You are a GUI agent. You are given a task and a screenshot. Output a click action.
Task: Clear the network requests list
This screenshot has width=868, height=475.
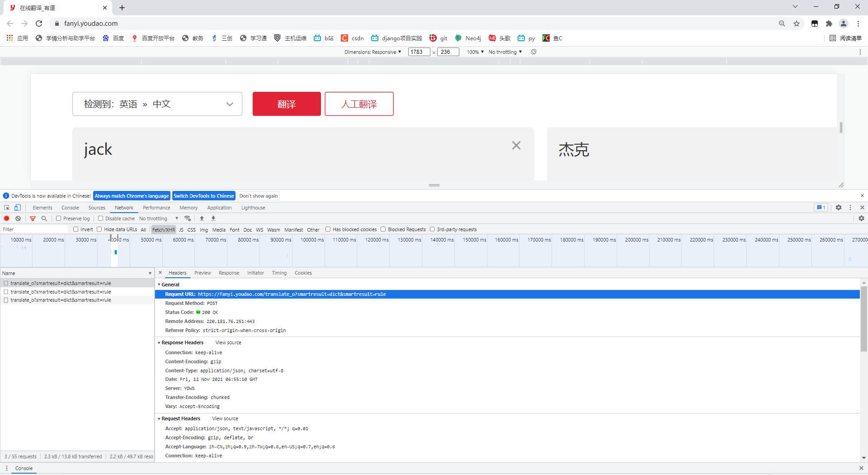(x=18, y=218)
